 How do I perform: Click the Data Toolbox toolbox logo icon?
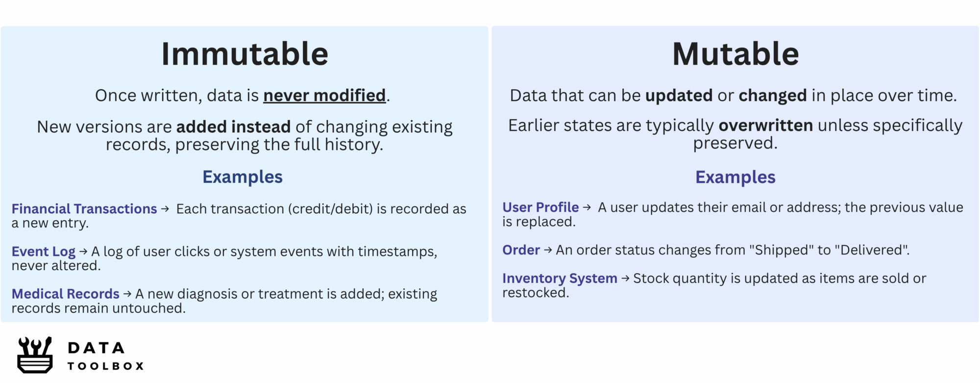click(x=35, y=355)
